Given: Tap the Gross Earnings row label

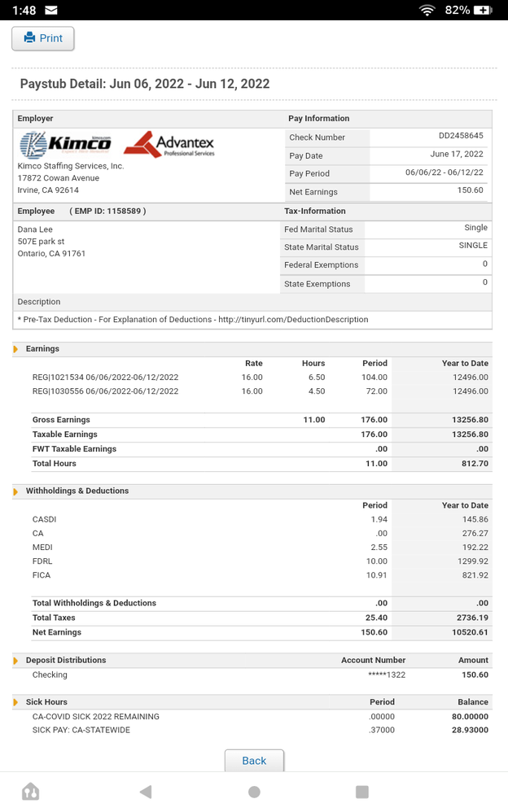Looking at the screenshot, I should (x=61, y=420).
